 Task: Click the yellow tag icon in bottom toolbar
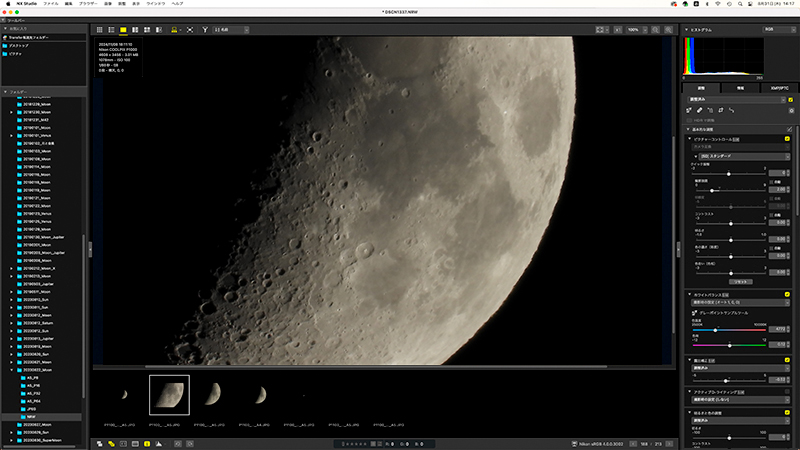(x=111, y=444)
